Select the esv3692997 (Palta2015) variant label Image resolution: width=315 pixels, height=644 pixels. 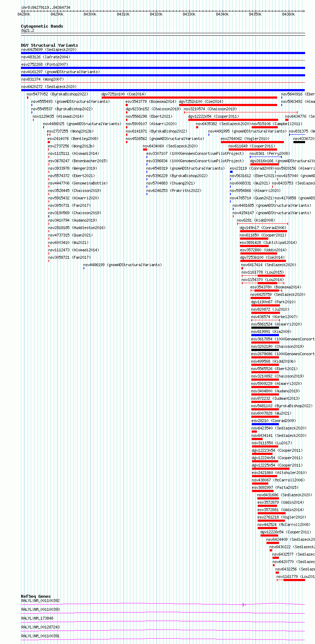[275, 487]
